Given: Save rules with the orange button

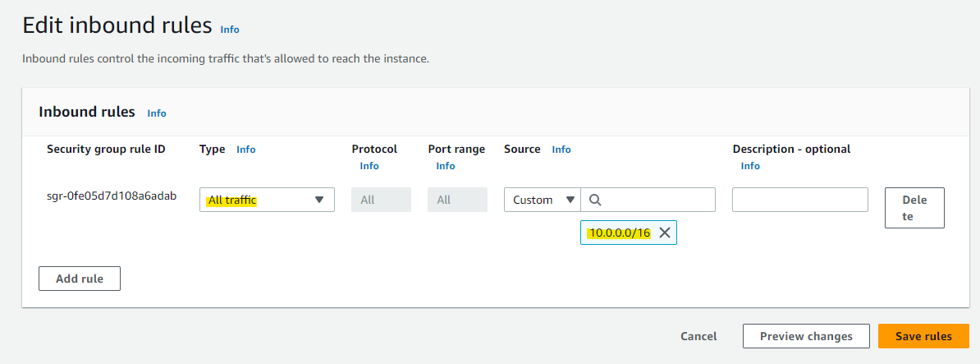Looking at the screenshot, I should pyautogui.click(x=923, y=337).
